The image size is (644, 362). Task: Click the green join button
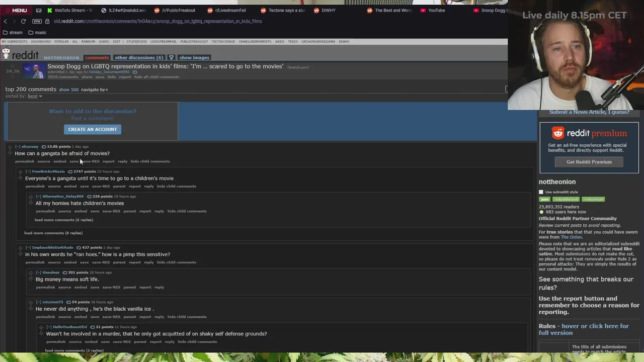coord(544,200)
